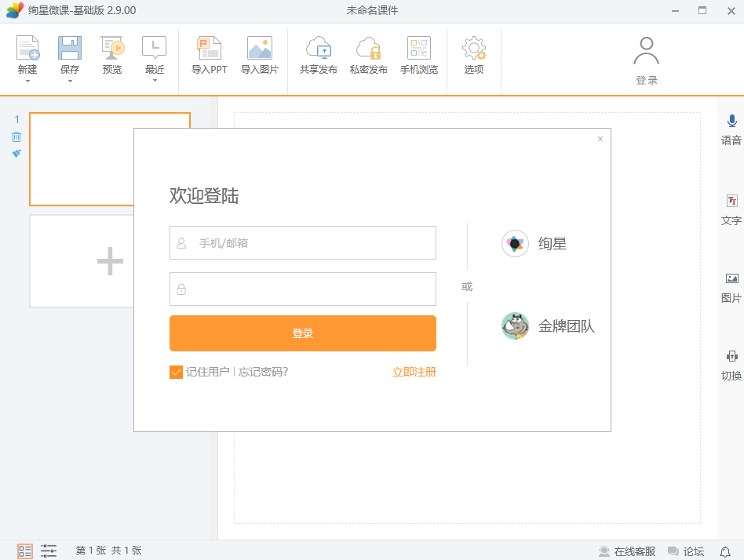Click the 手机浏览 mobile browse icon

point(419,48)
